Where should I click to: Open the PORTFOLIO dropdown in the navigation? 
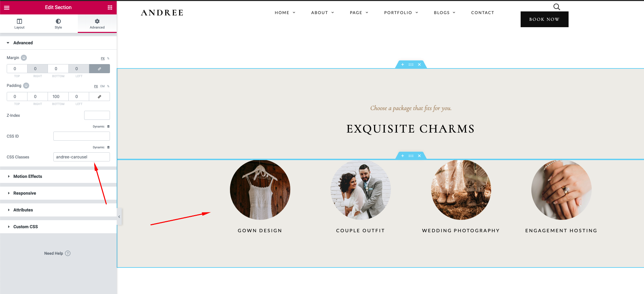[x=401, y=13]
